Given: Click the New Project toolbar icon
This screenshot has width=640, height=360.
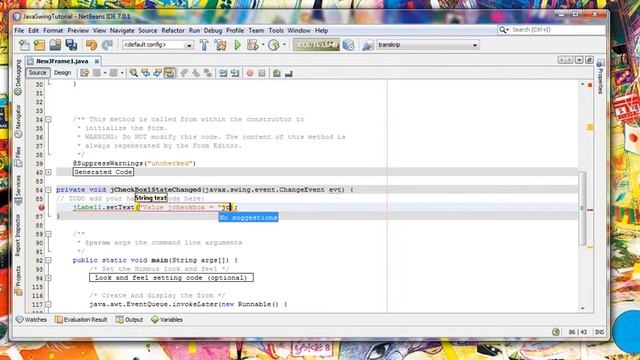Looking at the screenshot, I should tap(40, 45).
